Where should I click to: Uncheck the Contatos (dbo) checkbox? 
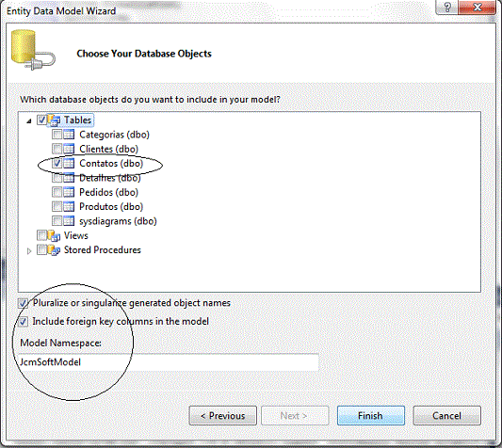57,163
